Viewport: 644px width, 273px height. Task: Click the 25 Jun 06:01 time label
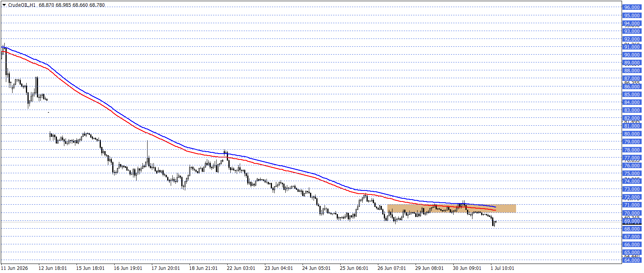click(x=354, y=268)
